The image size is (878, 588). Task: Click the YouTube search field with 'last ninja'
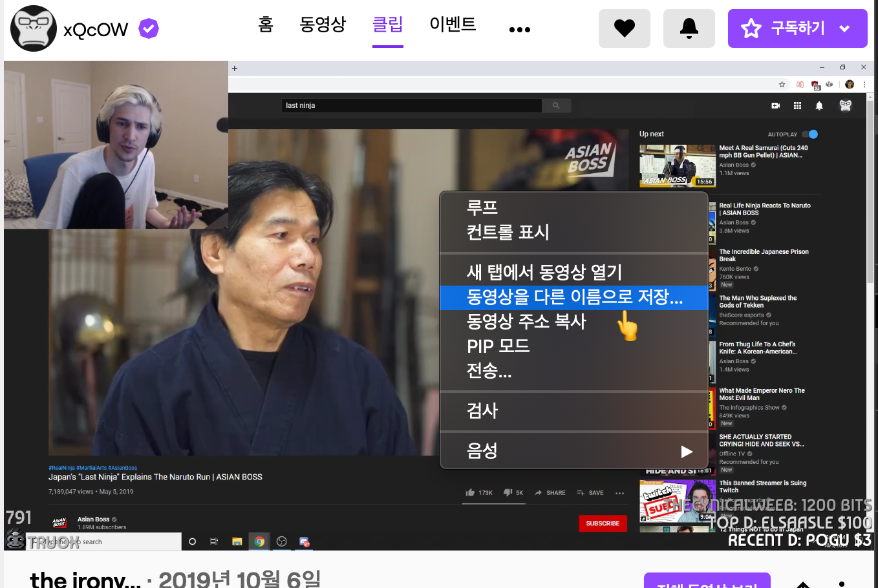(x=411, y=105)
